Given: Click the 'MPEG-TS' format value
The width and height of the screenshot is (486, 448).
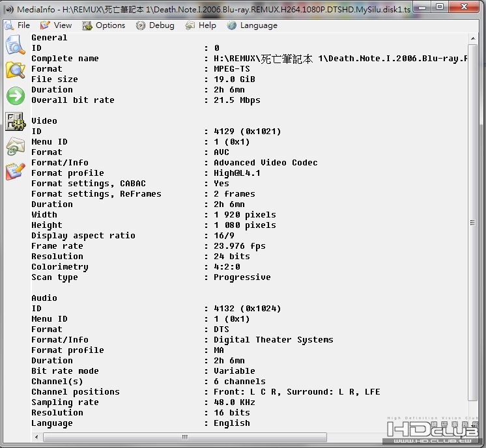Looking at the screenshot, I should 232,69.
